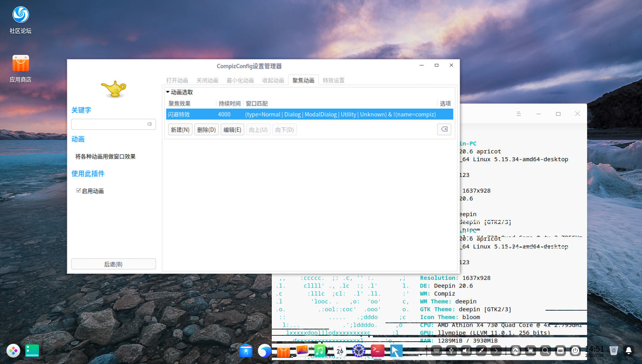This screenshot has width=642, height=364.
Task: Switch to the 关闭动画 tab
Action: [207, 80]
